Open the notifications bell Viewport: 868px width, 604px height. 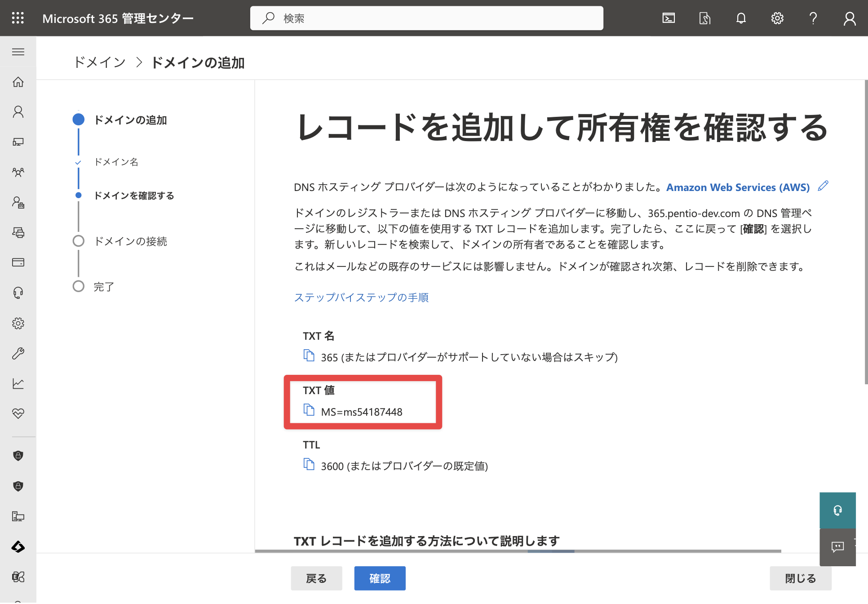pyautogui.click(x=741, y=18)
